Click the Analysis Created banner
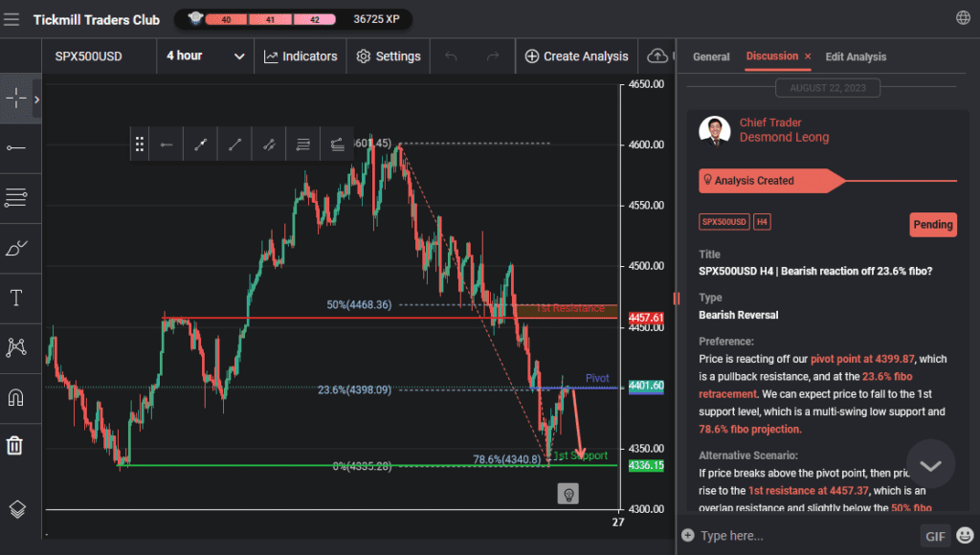 (x=772, y=181)
